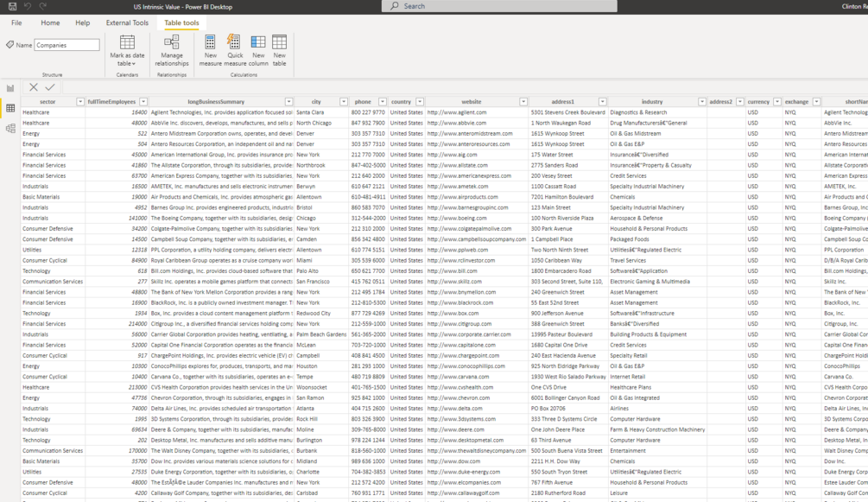This screenshot has width=868, height=502.
Task: Open the External Tools tab
Action: coord(127,22)
